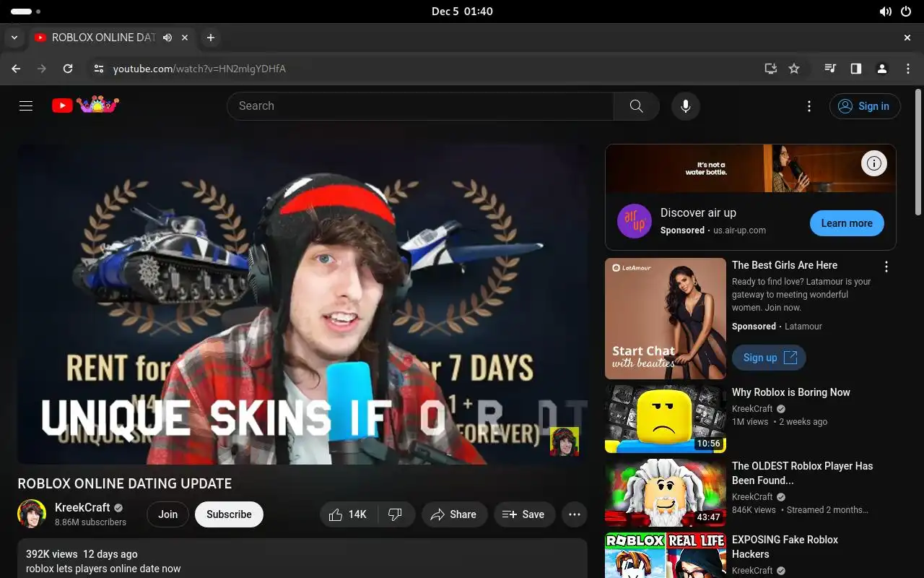Open The OLDEST Roblox Player thumbnail

pos(666,493)
